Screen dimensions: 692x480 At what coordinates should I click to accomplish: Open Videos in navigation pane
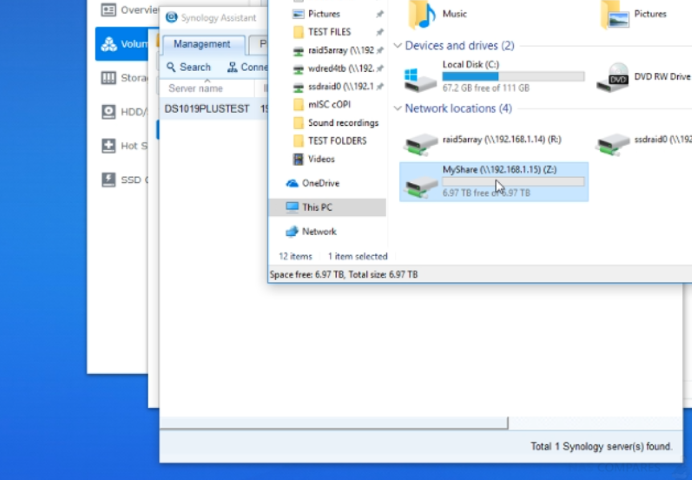[x=321, y=159]
